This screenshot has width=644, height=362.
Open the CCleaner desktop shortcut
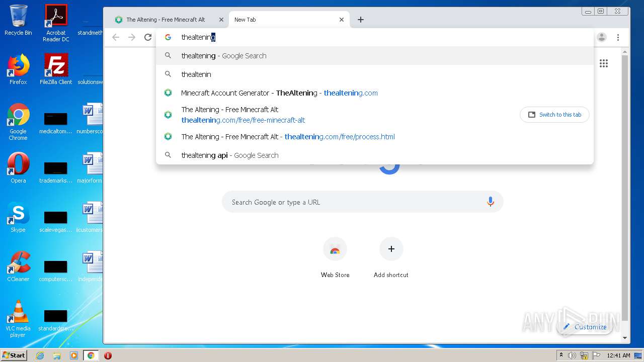pyautogui.click(x=18, y=266)
